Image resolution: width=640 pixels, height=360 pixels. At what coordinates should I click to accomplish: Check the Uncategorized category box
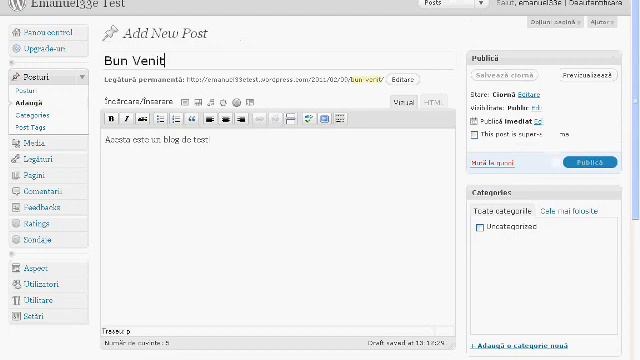[x=480, y=227]
